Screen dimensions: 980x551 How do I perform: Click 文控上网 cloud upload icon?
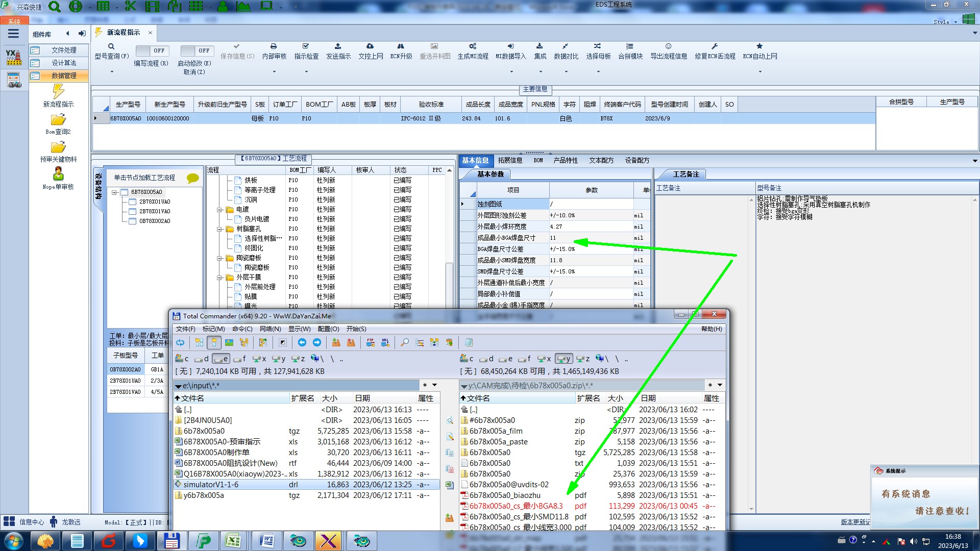370,46
